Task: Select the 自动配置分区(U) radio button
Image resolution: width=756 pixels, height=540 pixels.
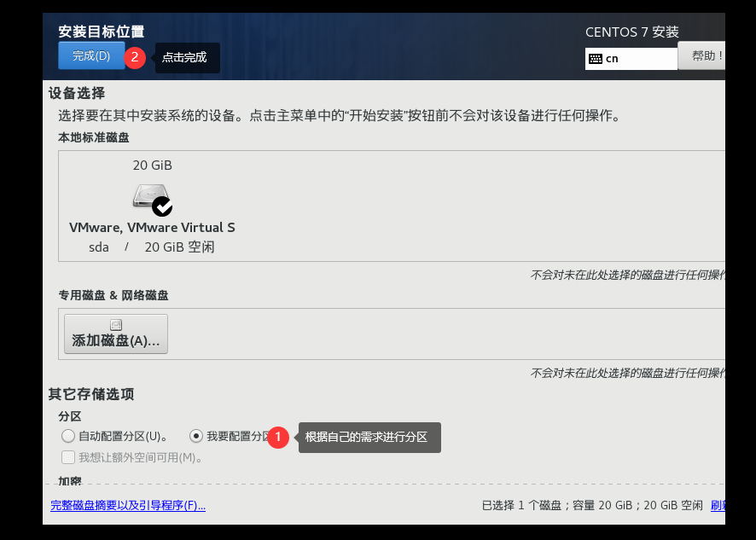Action: coord(68,436)
